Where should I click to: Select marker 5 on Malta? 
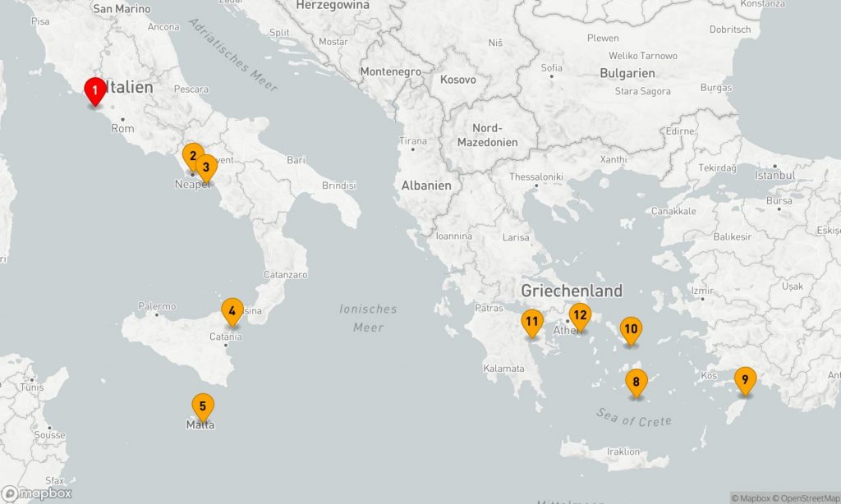[202, 406]
